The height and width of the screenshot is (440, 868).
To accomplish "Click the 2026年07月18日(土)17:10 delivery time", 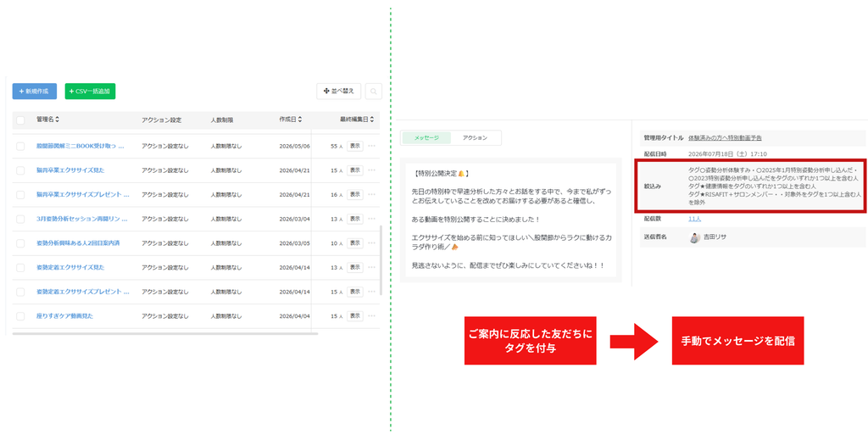I will click(x=726, y=153).
